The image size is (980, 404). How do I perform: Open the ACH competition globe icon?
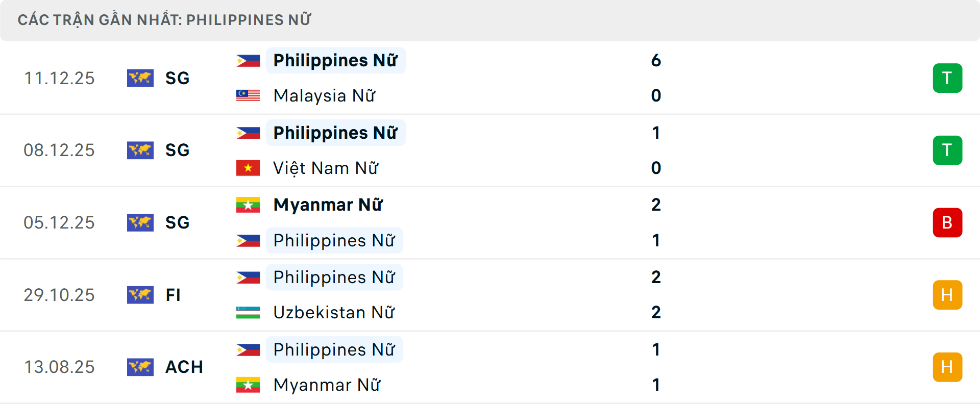click(140, 367)
